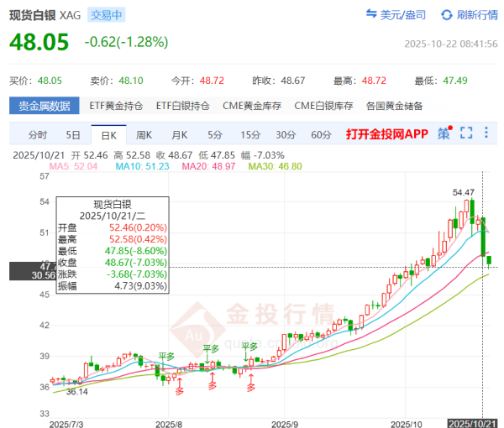Viewport: 504px width, 428px height.
Task: Click the currency unit switch arrows icon
Action: click(372, 15)
